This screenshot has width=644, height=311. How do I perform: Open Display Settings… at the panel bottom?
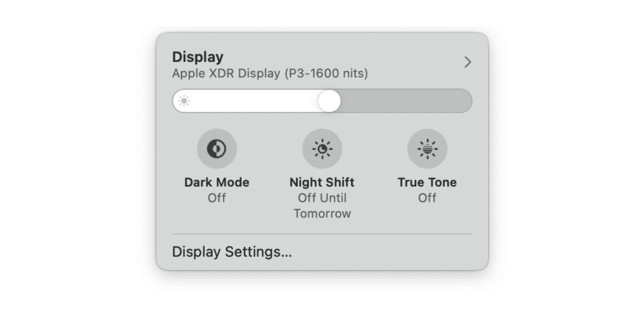(x=232, y=252)
